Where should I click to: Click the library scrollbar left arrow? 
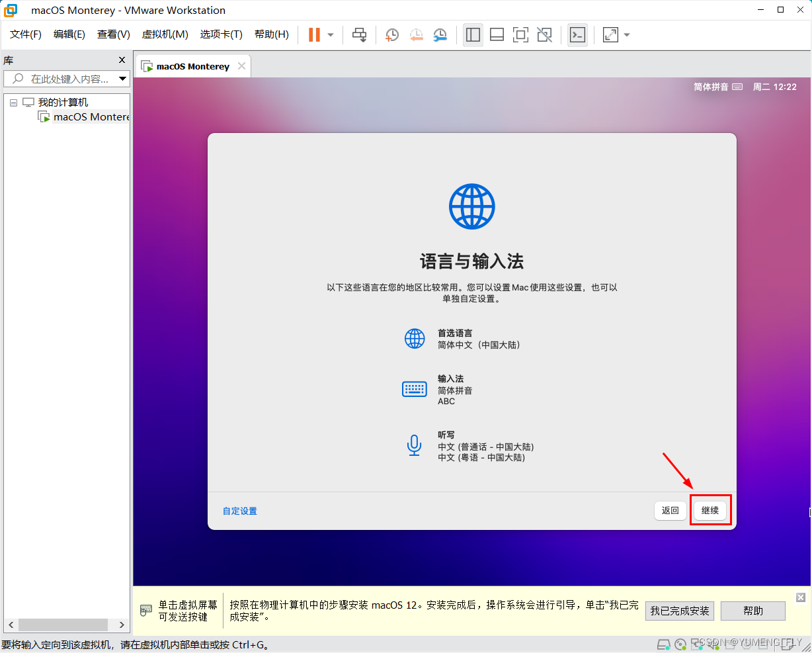(x=11, y=625)
